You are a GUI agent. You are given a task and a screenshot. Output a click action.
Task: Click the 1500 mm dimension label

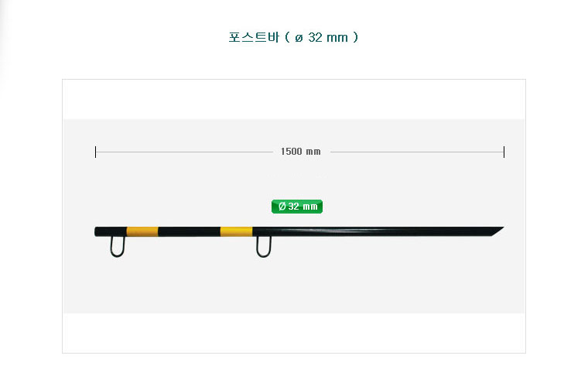click(x=301, y=152)
